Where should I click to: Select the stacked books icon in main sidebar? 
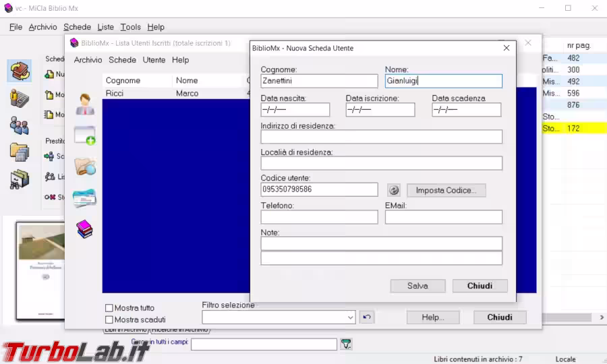coord(20,71)
